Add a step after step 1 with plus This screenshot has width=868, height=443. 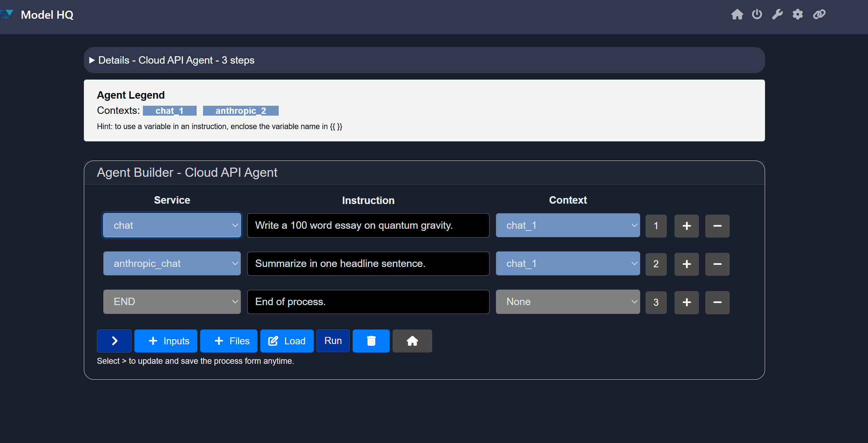tap(687, 226)
